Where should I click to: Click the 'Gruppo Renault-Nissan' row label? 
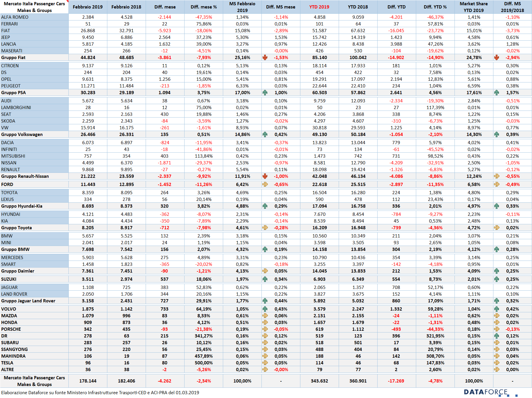pos(34,176)
